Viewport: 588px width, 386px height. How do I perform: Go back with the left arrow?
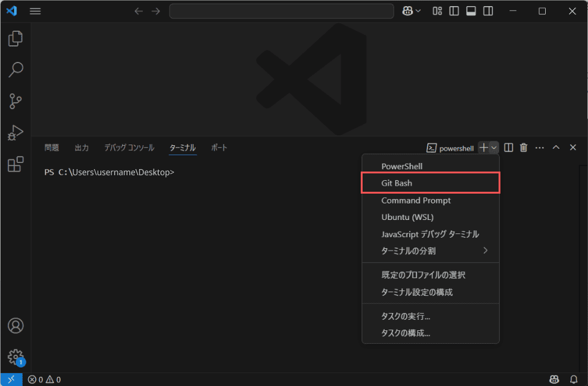coord(139,11)
